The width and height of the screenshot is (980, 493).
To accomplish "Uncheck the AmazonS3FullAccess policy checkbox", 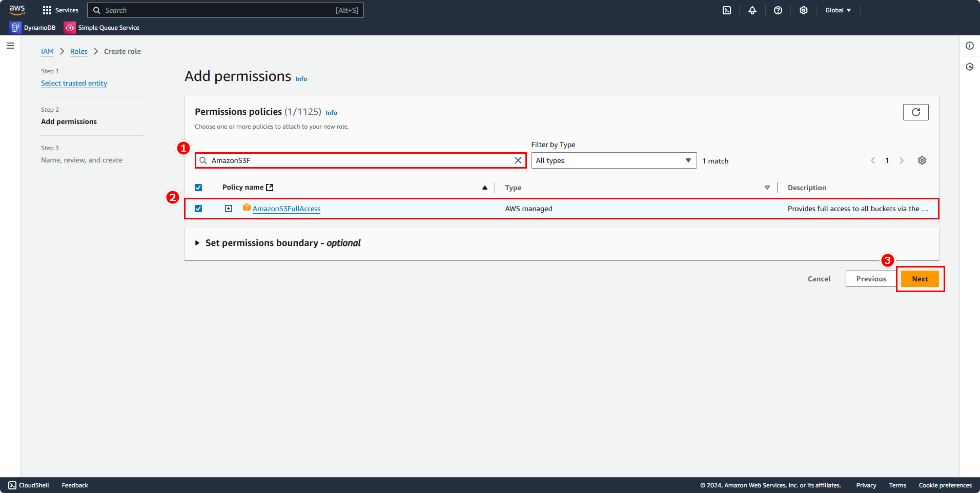I will pyautogui.click(x=198, y=209).
